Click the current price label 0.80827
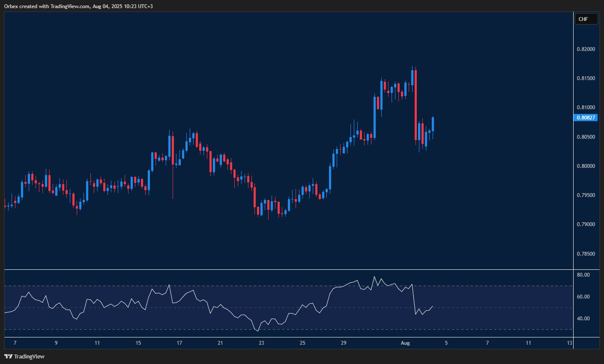This screenshot has width=604, height=364. pos(586,117)
